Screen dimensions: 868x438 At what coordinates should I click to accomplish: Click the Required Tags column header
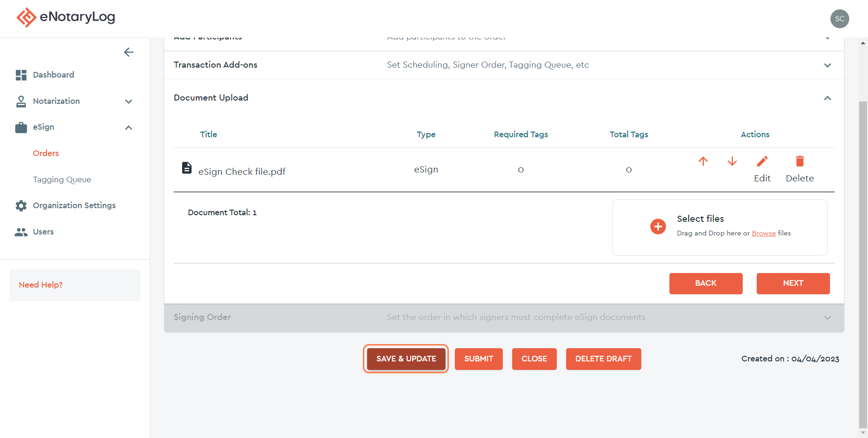(x=521, y=134)
